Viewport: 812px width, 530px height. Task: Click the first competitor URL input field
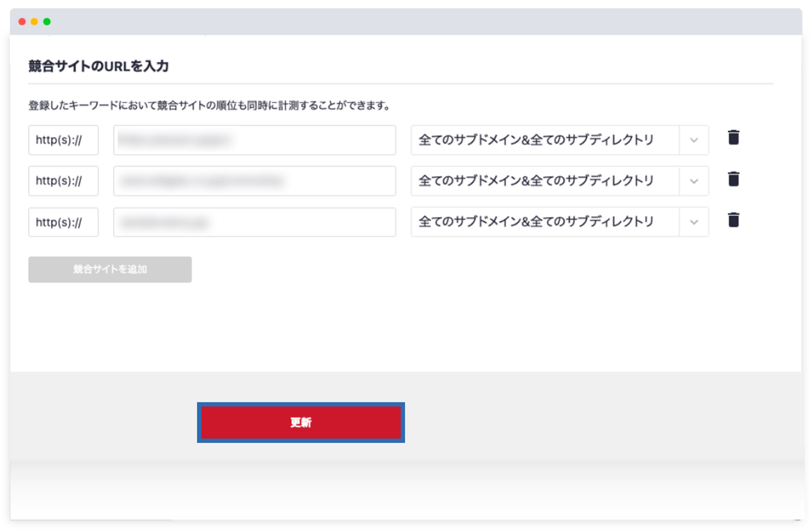[254, 140]
